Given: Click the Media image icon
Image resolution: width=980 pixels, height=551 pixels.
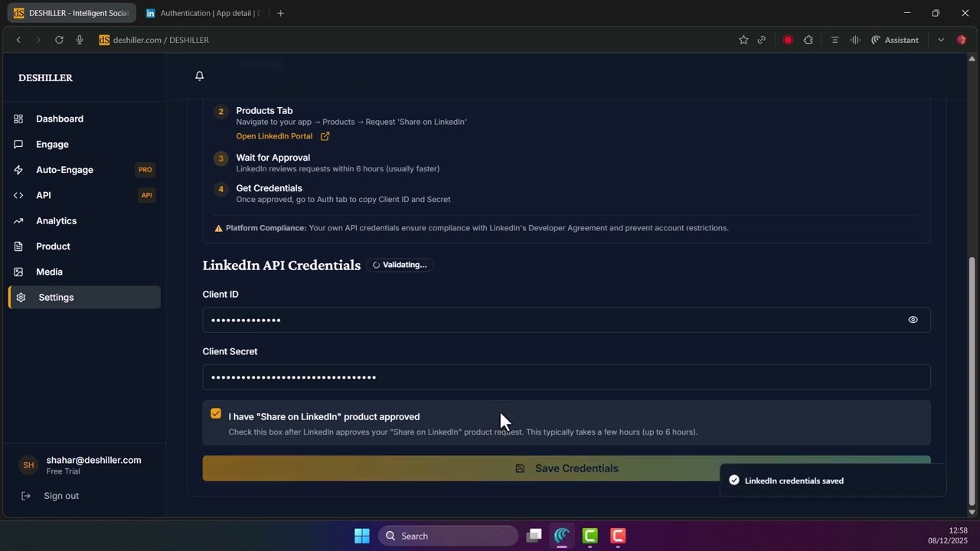Looking at the screenshot, I should 18,272.
